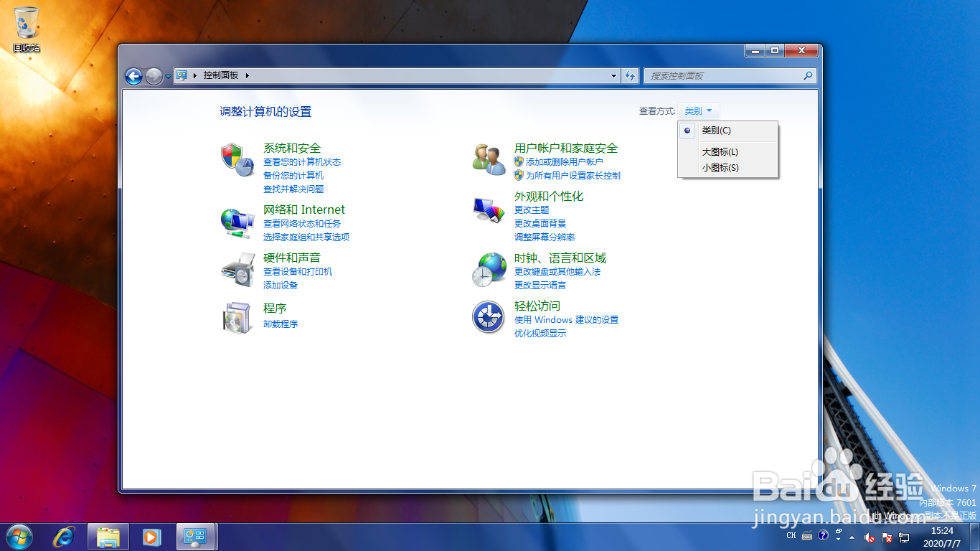This screenshot has height=551, width=980.
Task: Click 更改主题
Action: point(532,210)
